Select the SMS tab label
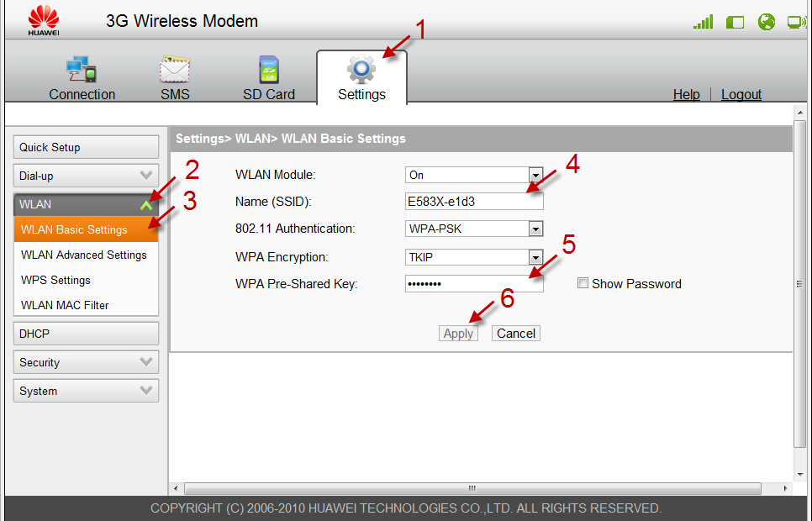 pos(175,94)
